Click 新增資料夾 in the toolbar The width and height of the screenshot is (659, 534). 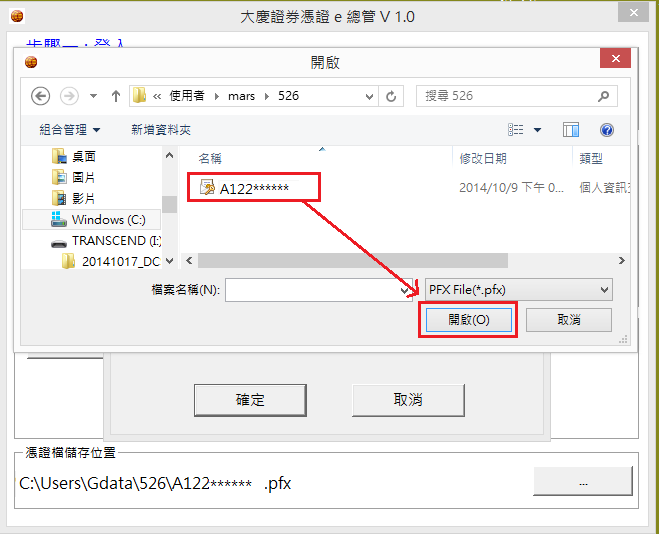coord(161,130)
